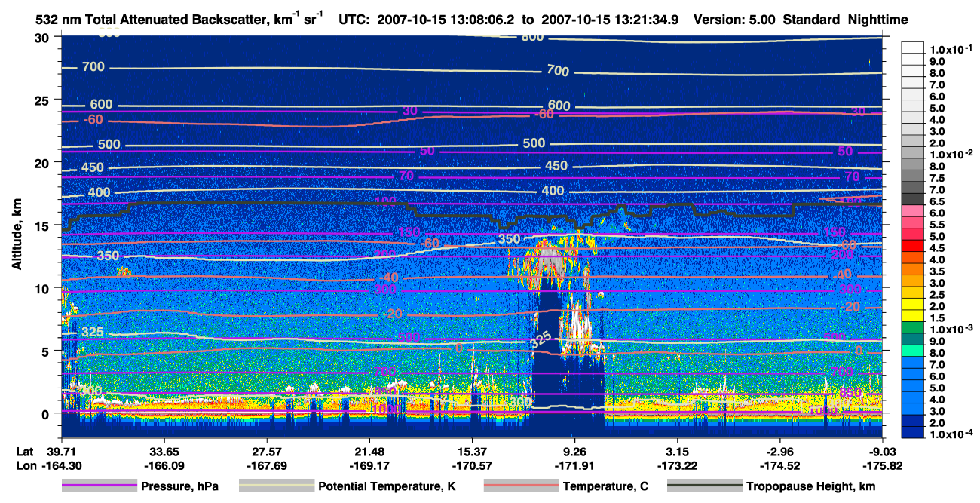Click the colorbar label "7.5"

tap(937, 178)
